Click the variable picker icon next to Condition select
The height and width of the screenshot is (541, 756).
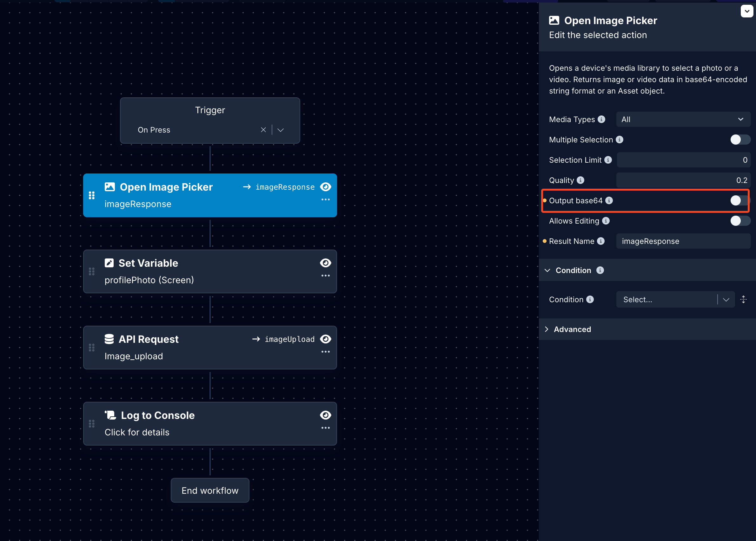point(743,299)
